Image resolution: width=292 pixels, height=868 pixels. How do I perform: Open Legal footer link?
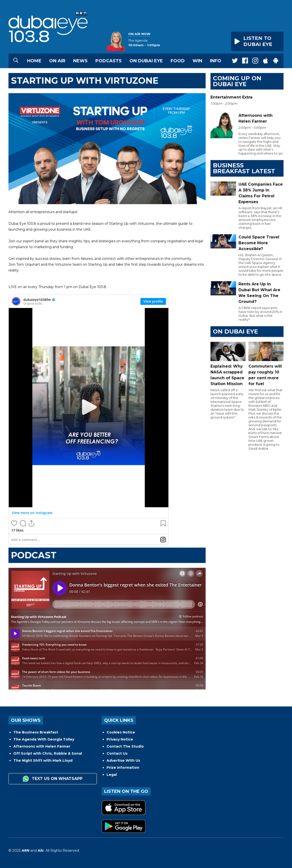click(x=112, y=774)
